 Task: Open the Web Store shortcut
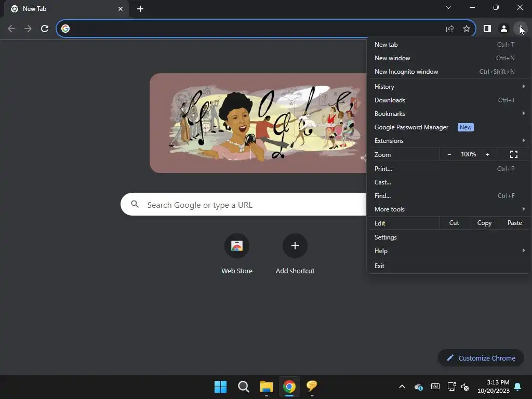237,254
